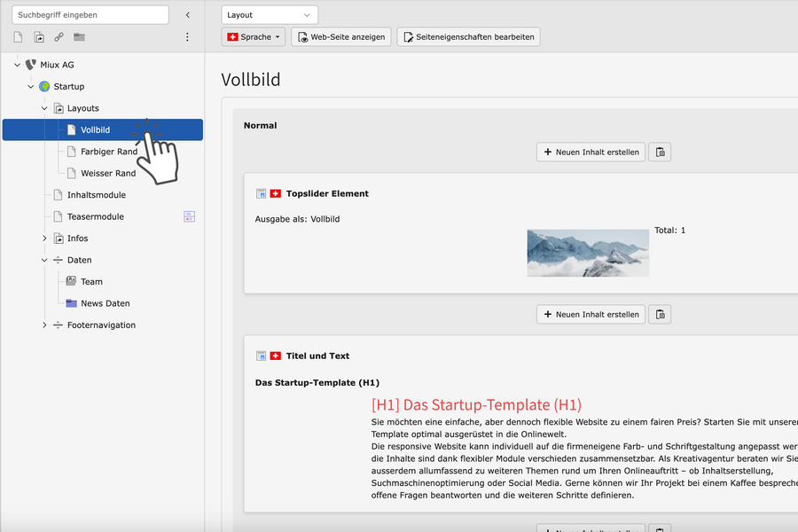Expand the Infos tree node
This screenshot has height=532, width=798.
pos(44,238)
